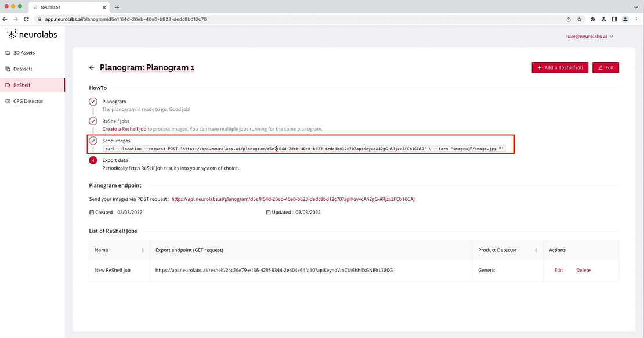Click the curl command code box

pyautogui.click(x=304, y=149)
